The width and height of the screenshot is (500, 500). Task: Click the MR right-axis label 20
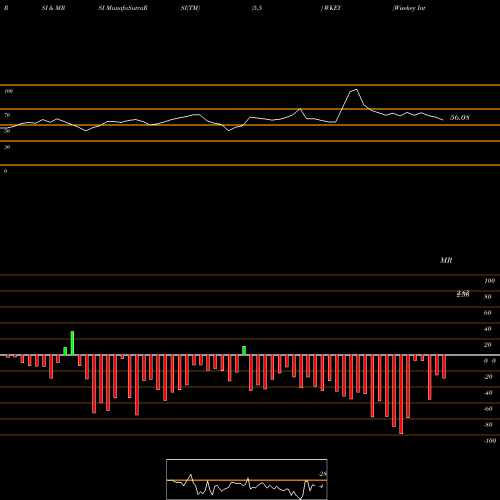pos(488,345)
